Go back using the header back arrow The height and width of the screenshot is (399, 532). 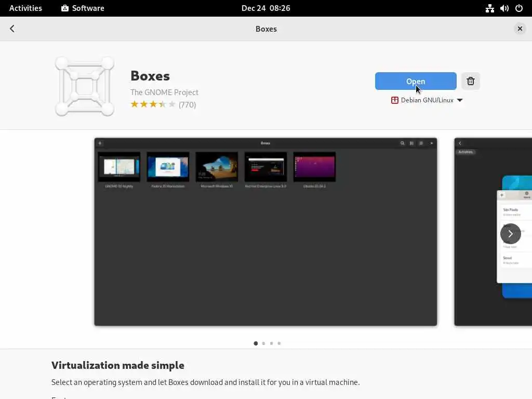point(12,29)
